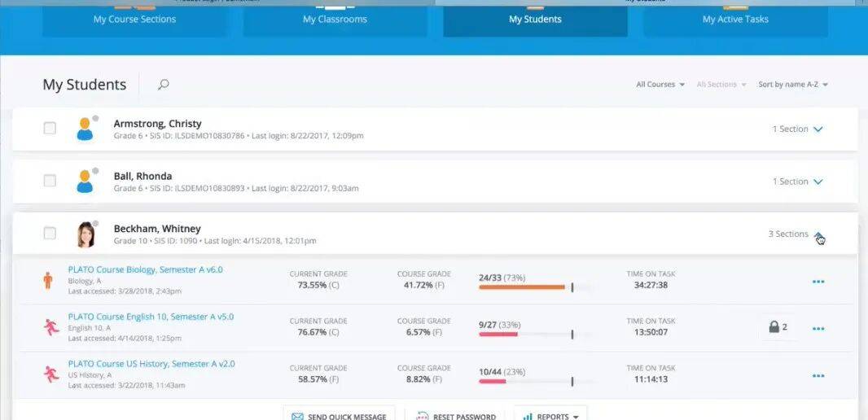This screenshot has height=420, width=868.
Task: Click English 10 current grade 76.67% (C)
Action: tap(318, 332)
